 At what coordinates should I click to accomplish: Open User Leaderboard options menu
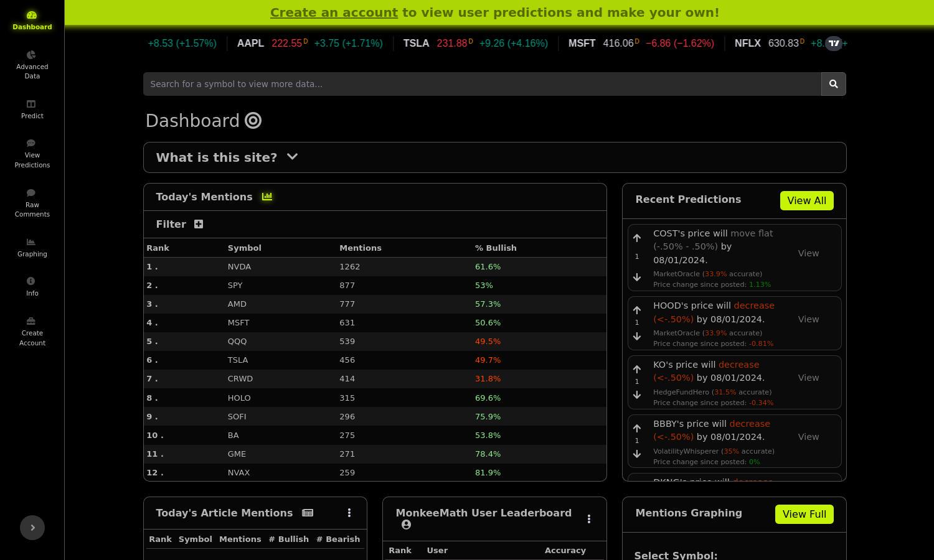(x=589, y=519)
